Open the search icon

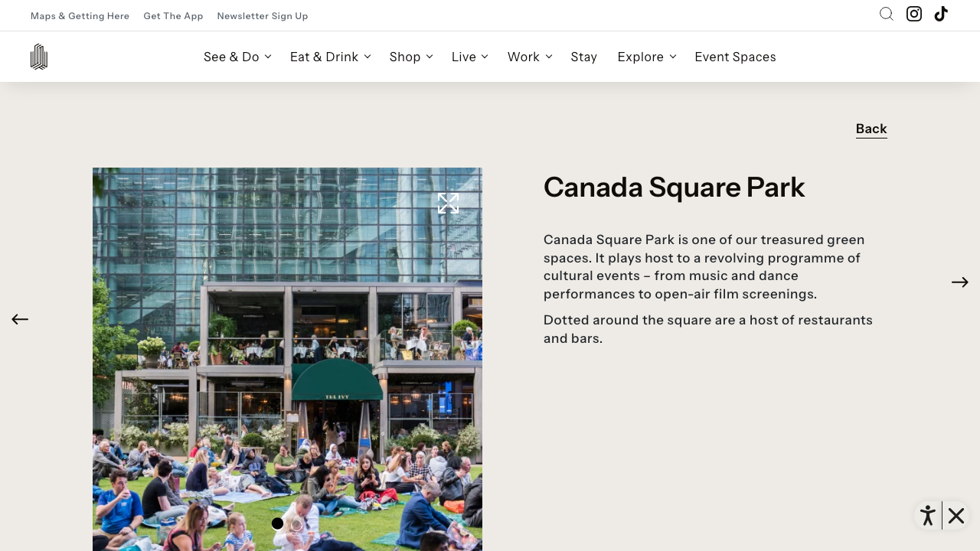tap(887, 14)
